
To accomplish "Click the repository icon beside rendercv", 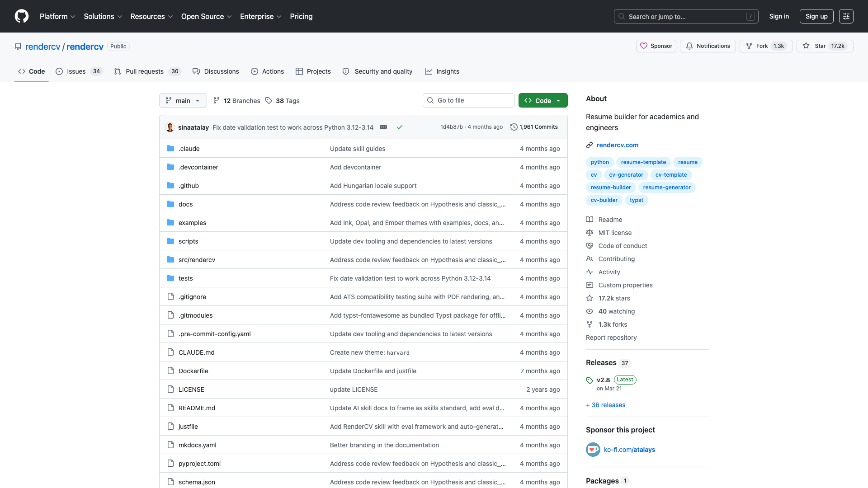I will point(18,47).
